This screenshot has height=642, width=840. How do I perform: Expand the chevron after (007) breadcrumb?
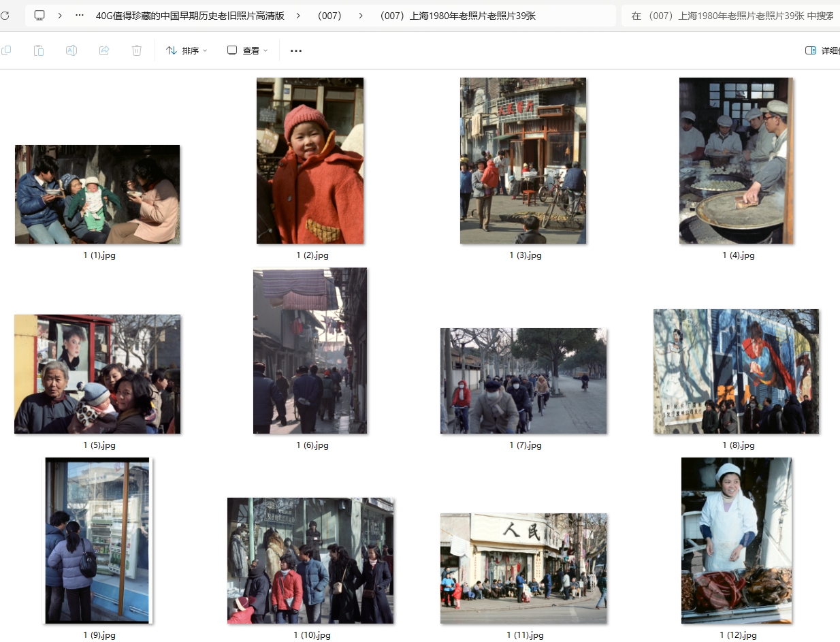tap(361, 15)
